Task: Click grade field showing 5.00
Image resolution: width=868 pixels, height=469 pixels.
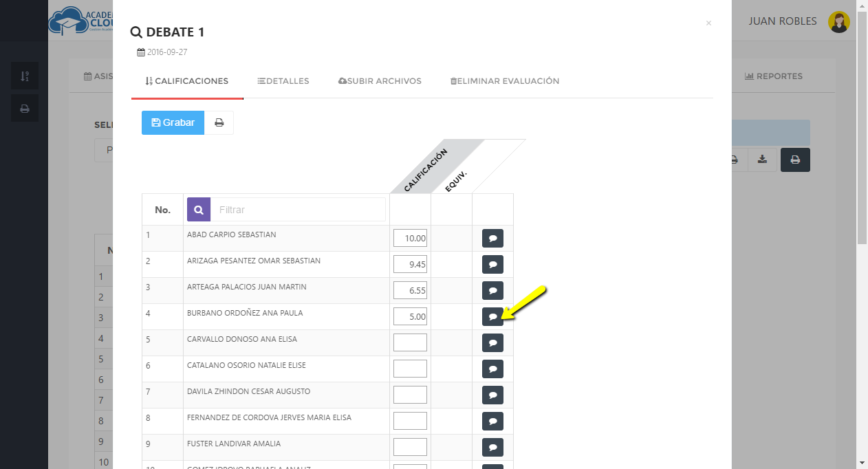Action: coord(410,317)
